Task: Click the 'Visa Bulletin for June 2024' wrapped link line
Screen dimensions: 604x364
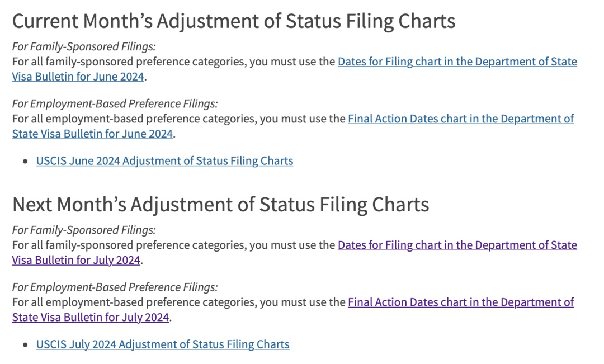Action: 78,77
